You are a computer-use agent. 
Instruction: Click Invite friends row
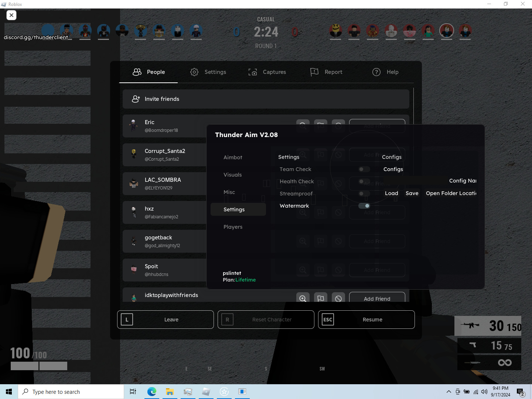click(266, 99)
